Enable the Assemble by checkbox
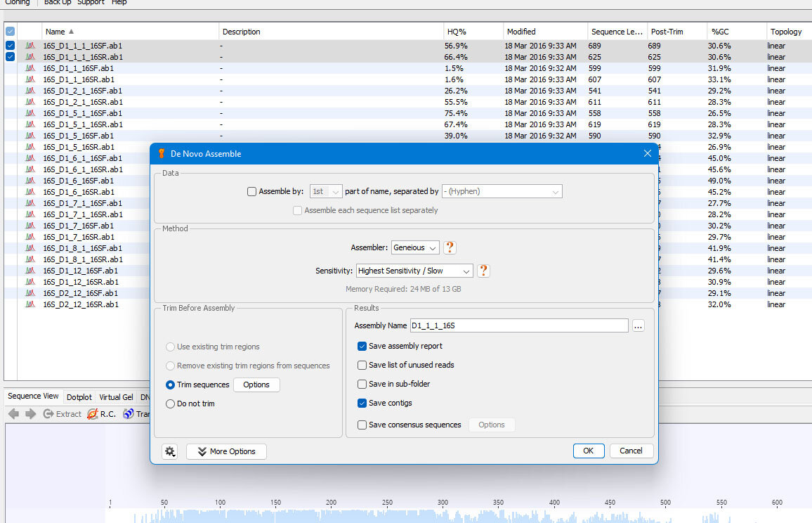The width and height of the screenshot is (812, 523). point(251,192)
